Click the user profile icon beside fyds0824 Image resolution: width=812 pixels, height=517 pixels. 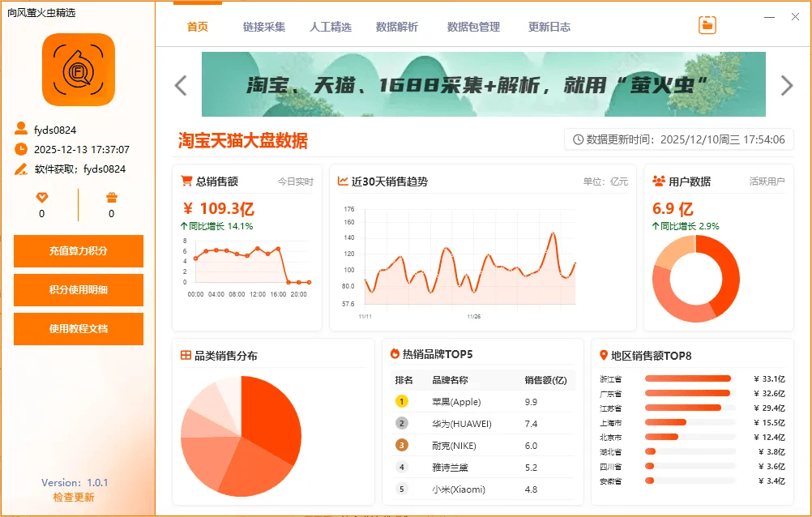[21, 129]
